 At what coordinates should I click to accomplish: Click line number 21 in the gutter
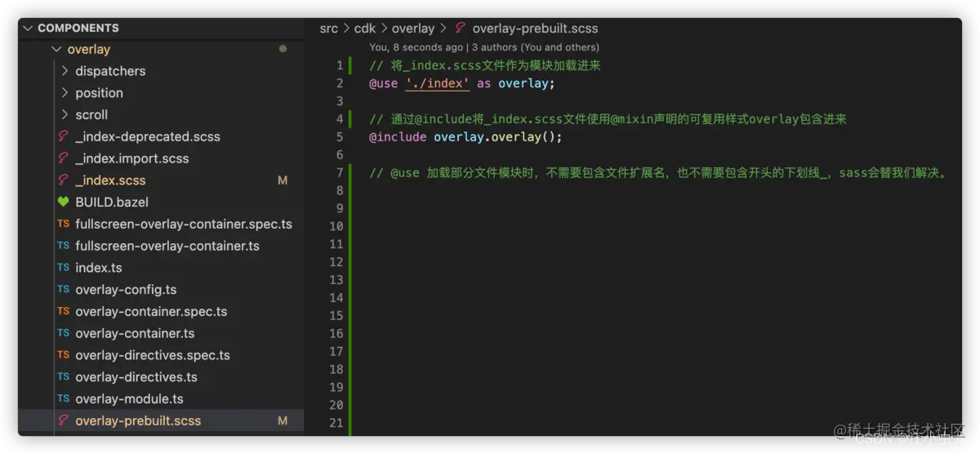(336, 423)
